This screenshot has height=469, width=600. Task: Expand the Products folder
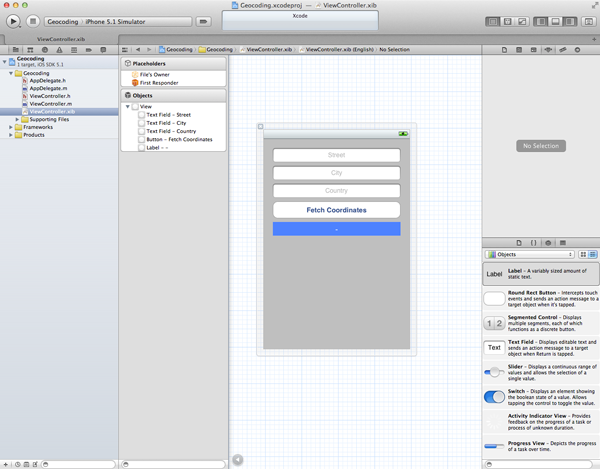(11, 135)
